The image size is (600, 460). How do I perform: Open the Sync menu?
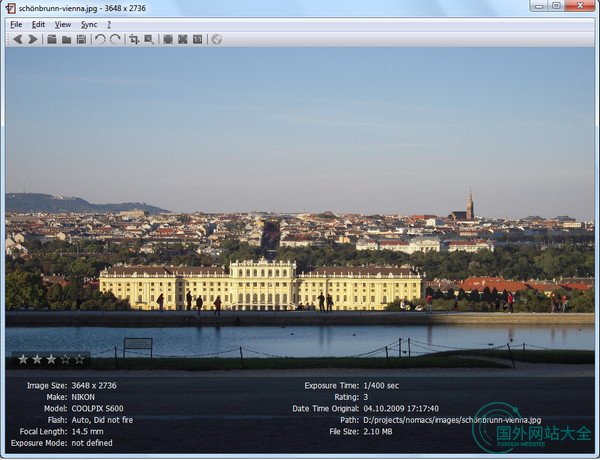(x=89, y=24)
